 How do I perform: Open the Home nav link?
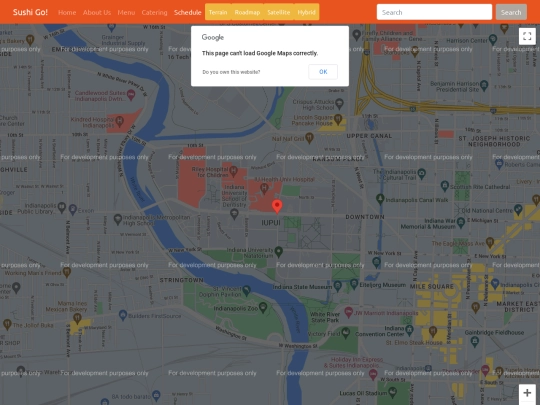pos(67,12)
